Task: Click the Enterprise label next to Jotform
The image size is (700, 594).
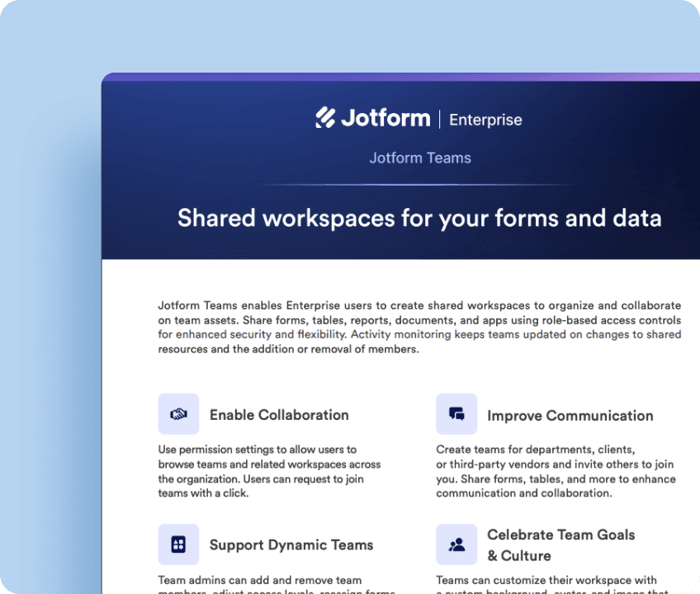Action: point(485,120)
